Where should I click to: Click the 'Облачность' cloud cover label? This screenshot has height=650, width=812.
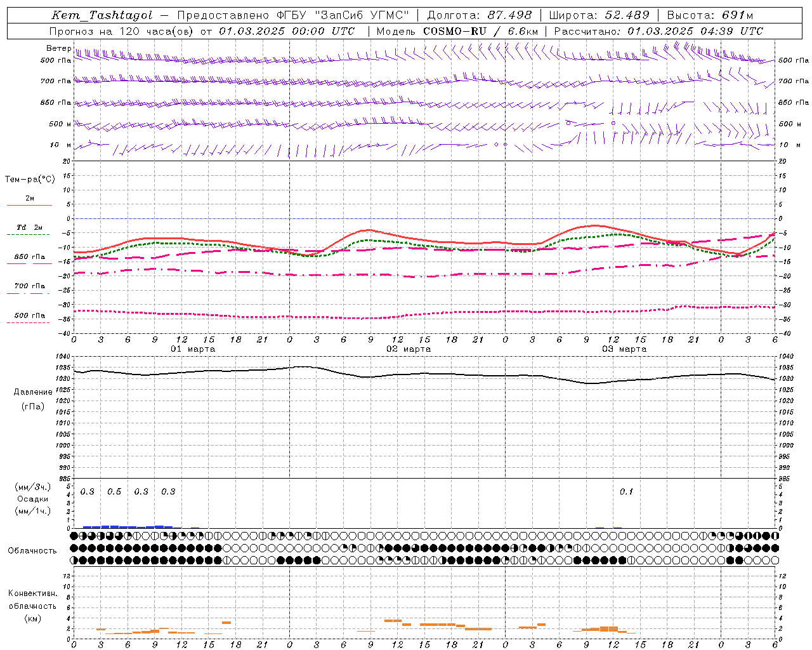coord(32,551)
